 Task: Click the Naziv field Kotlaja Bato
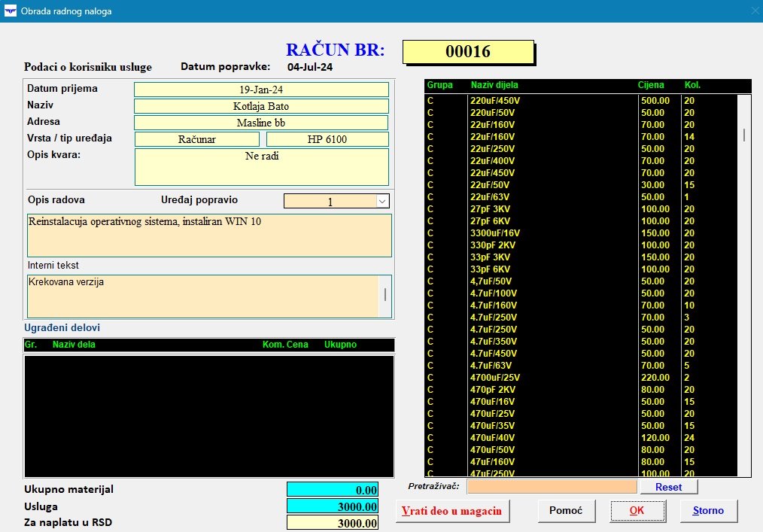coord(261,106)
